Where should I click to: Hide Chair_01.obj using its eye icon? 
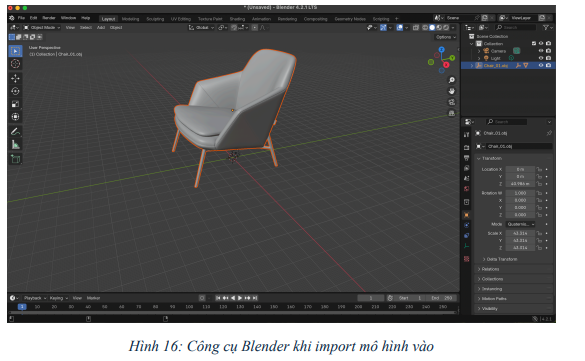click(541, 65)
